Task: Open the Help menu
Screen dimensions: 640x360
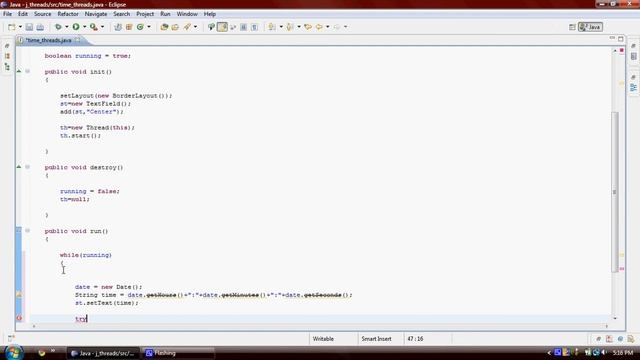Action: (x=210, y=14)
